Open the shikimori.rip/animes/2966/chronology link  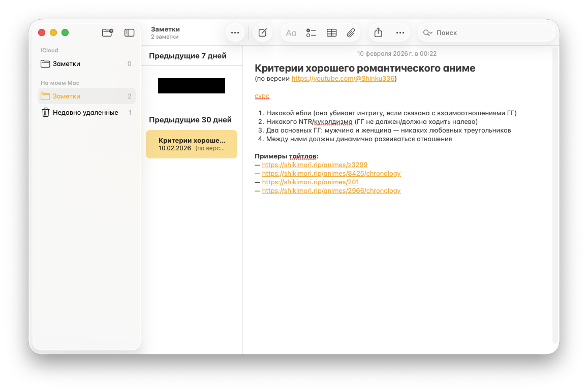tap(331, 190)
